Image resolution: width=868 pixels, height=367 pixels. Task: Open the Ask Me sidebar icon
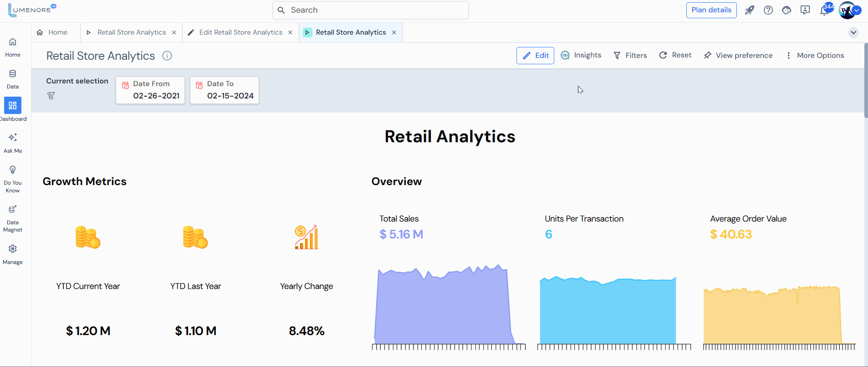pos(13,138)
